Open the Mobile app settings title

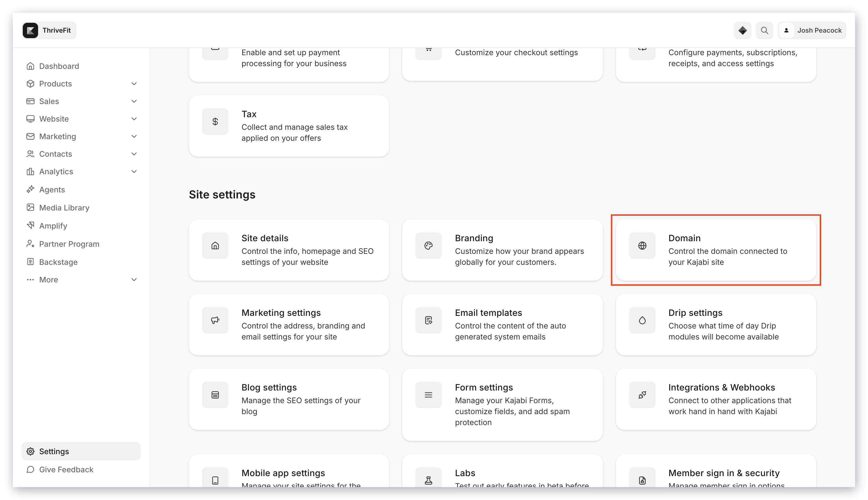(x=283, y=473)
